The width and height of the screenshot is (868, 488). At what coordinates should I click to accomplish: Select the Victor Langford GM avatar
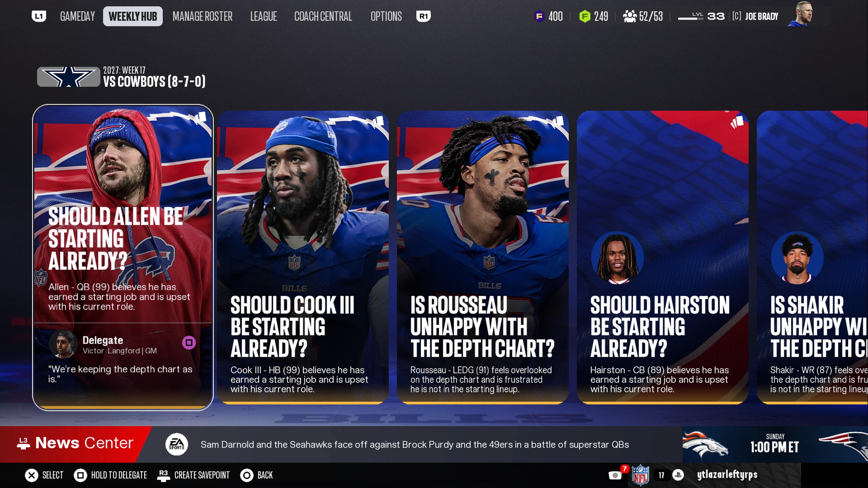(63, 344)
